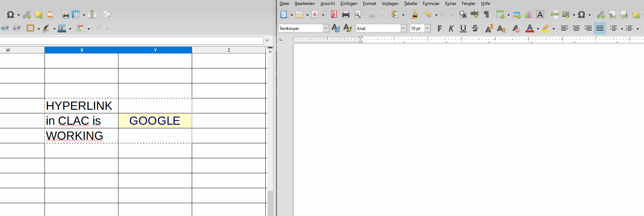The width and height of the screenshot is (644, 216).
Task: Click New Style from Selection icon
Action: (x=348, y=29)
